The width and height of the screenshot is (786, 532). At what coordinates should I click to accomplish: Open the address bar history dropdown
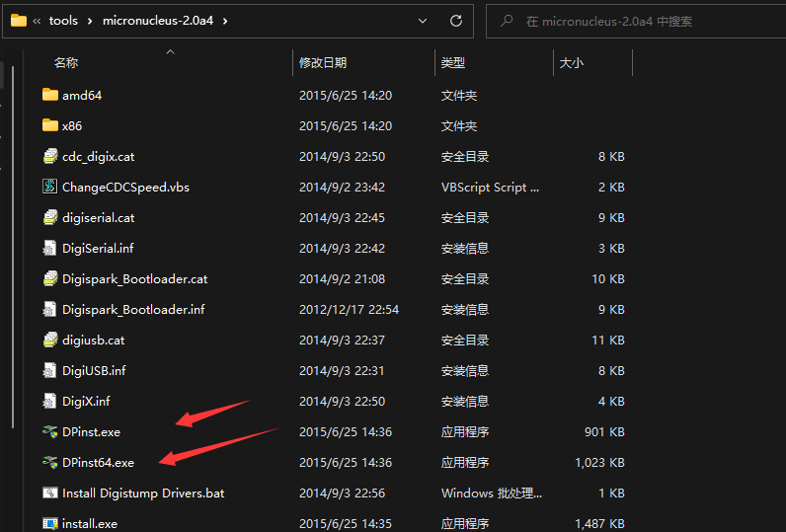coord(423,21)
